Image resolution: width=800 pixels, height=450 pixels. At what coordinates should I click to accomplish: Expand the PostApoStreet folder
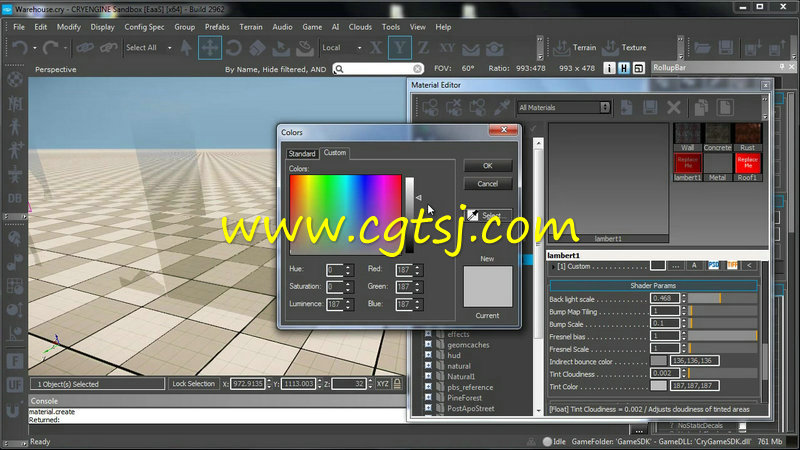[x=428, y=408]
